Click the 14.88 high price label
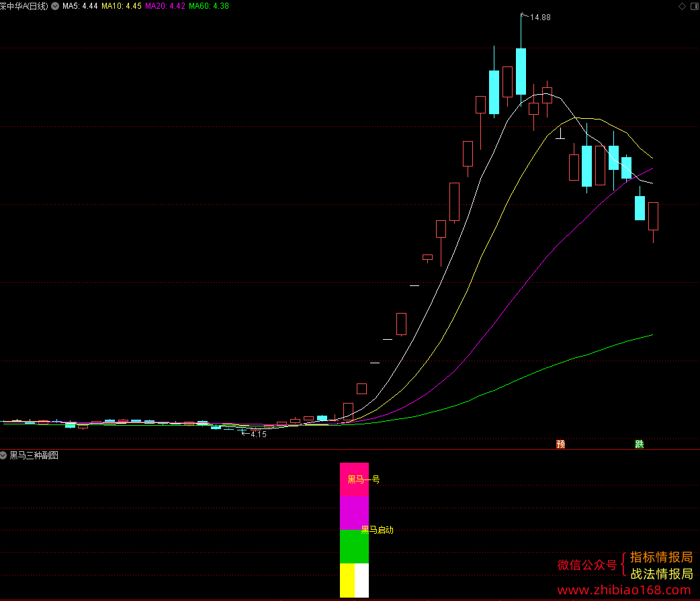 coord(540,17)
